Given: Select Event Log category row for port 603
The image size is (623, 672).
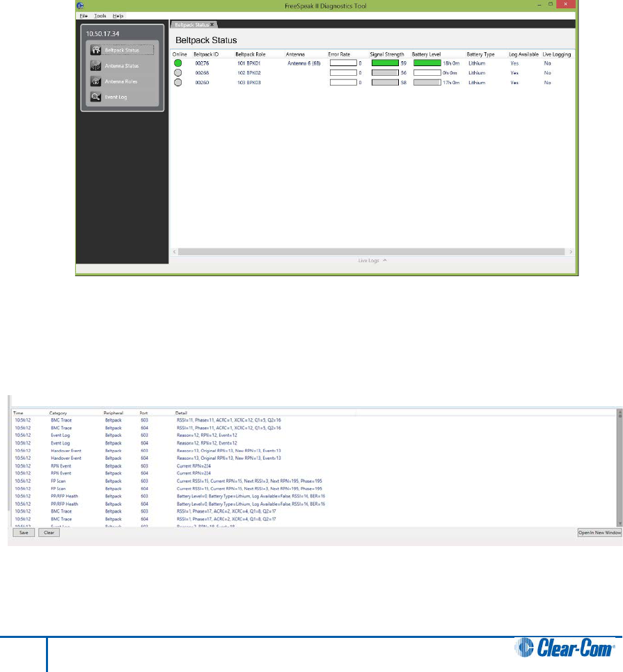Looking at the screenshot, I should coord(315,435).
